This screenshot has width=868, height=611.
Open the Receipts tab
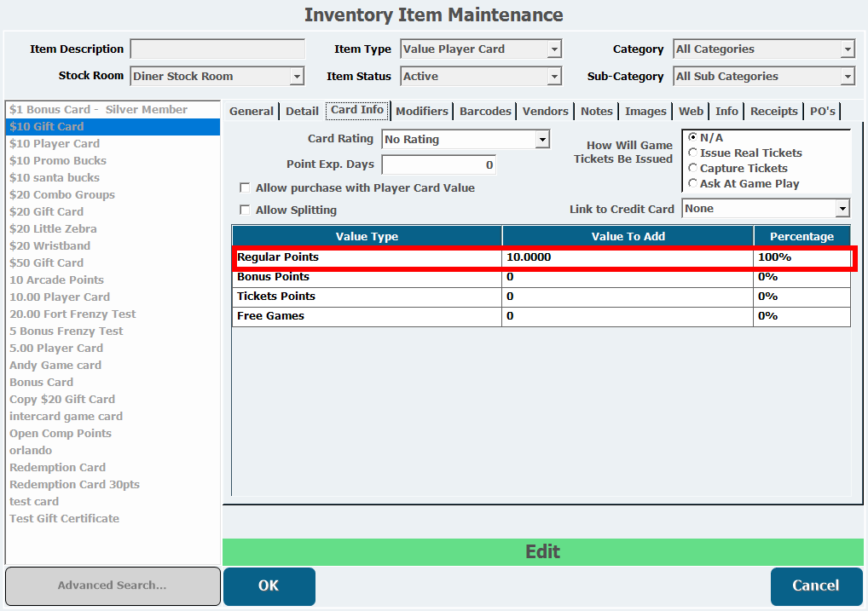click(773, 112)
